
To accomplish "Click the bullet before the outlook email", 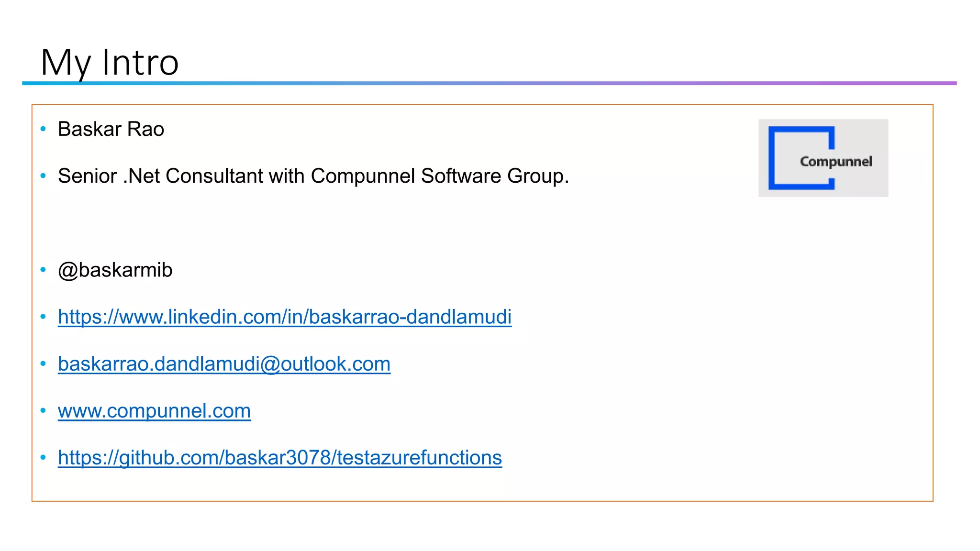I will pos(43,364).
